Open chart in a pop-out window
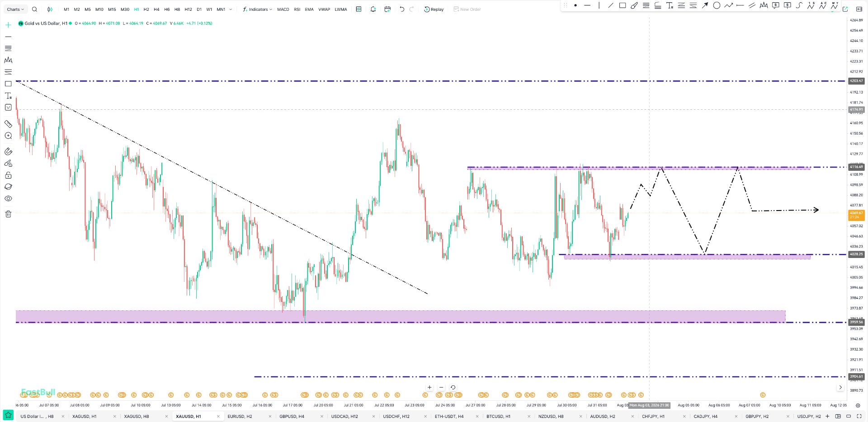Viewport: 868px width, 422px height. (x=845, y=9)
